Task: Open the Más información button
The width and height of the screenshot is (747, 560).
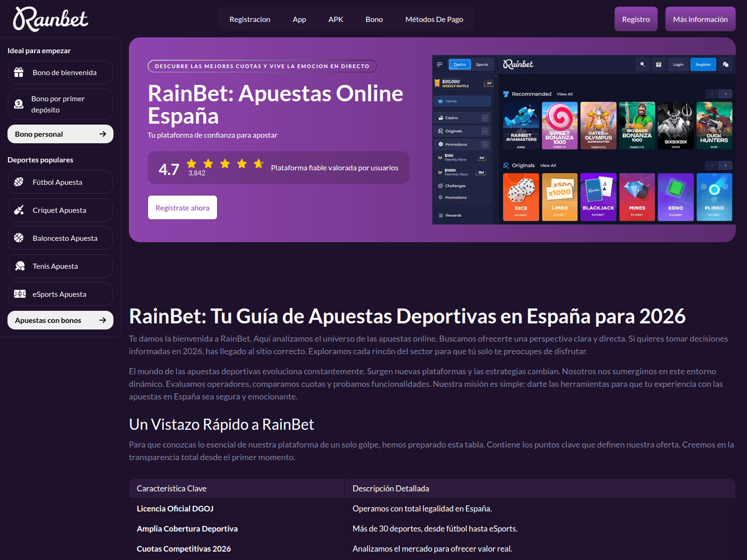Action: coord(700,19)
